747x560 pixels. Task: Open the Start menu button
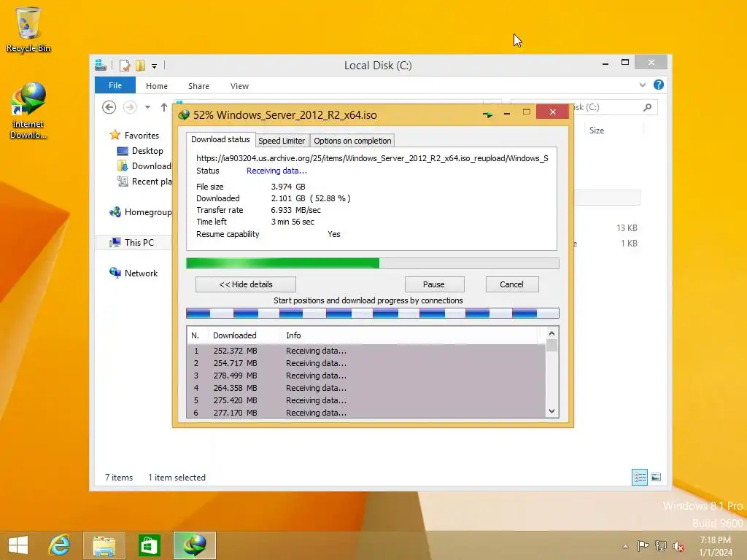pos(18,545)
